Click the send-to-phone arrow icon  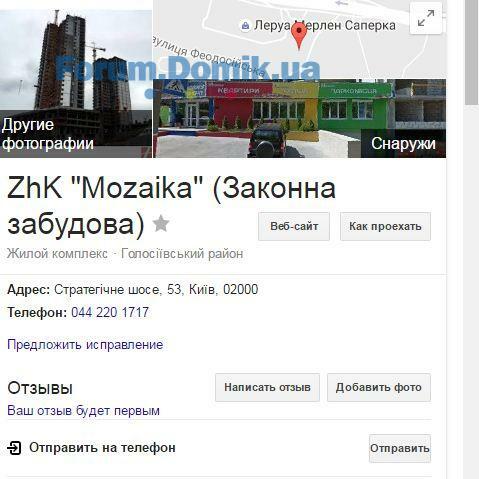14,448
